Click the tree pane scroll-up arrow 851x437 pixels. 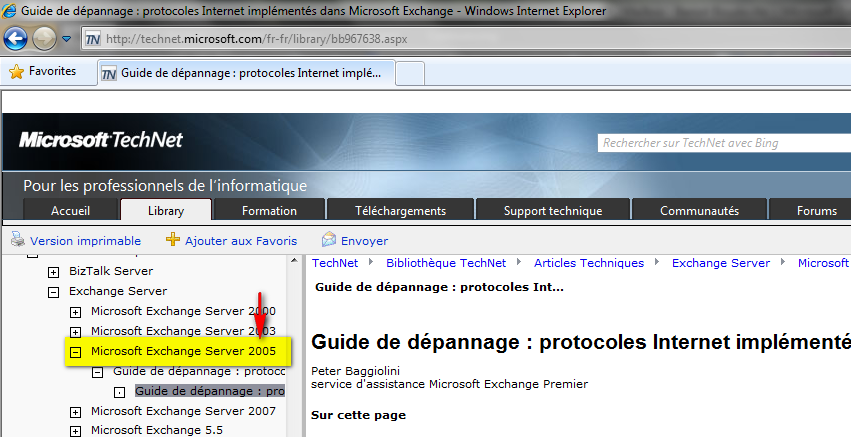(294, 261)
